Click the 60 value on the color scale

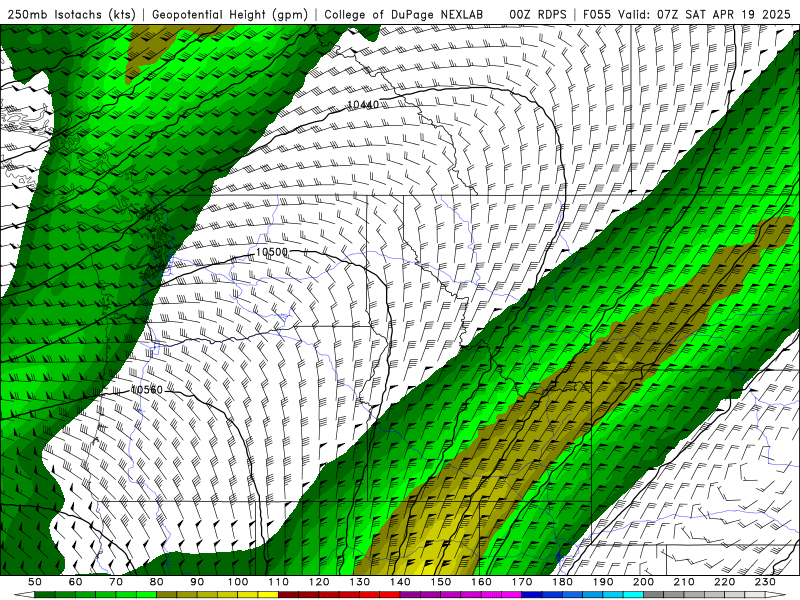(76, 582)
